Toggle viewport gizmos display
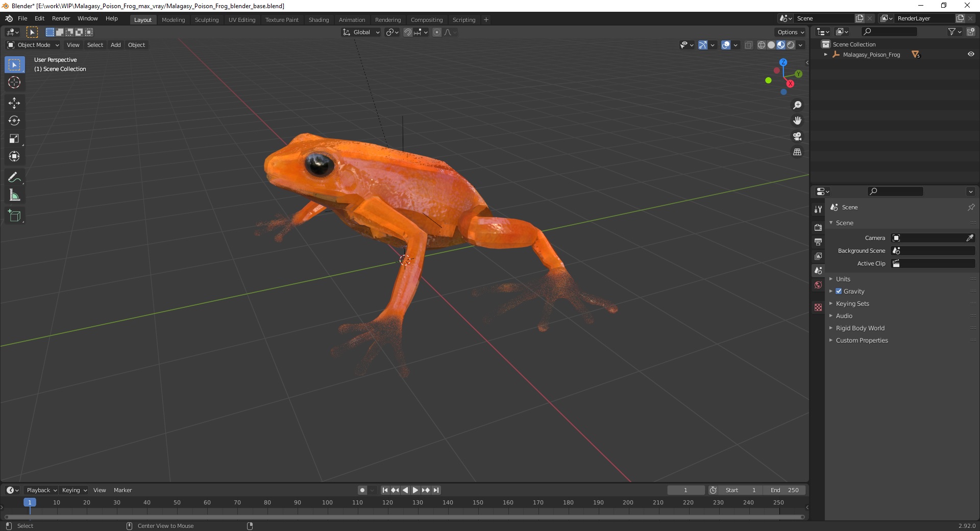The height and width of the screenshot is (531, 980). click(703, 45)
